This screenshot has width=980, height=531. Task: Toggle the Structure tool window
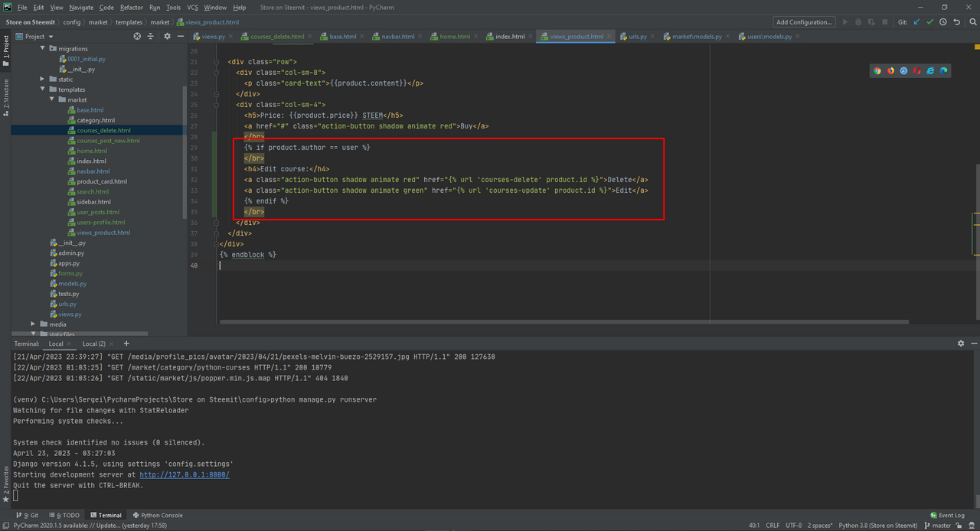(x=5, y=97)
